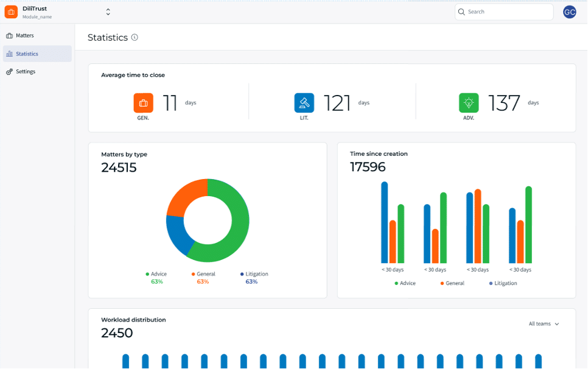Click the Workload distribution total 2450
The image size is (588, 369).
(x=117, y=333)
